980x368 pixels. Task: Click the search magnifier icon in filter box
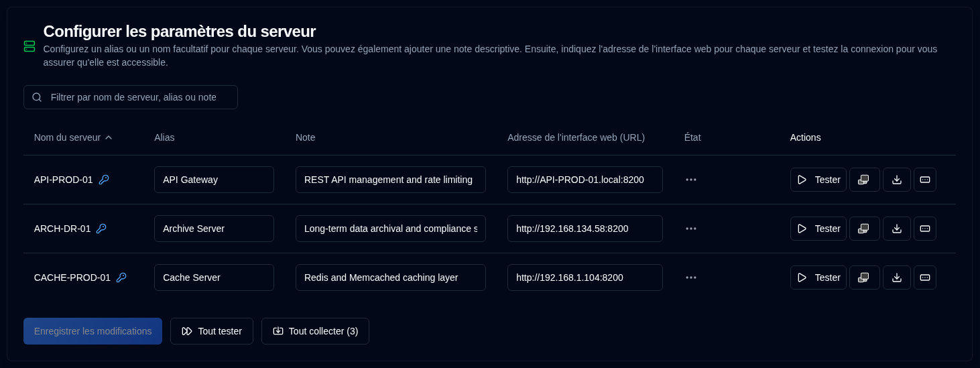[37, 97]
